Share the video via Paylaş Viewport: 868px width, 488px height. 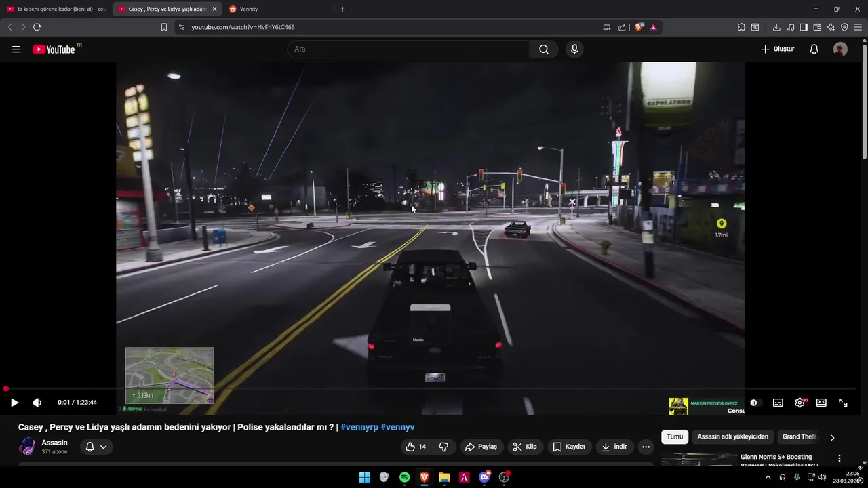[x=481, y=447]
